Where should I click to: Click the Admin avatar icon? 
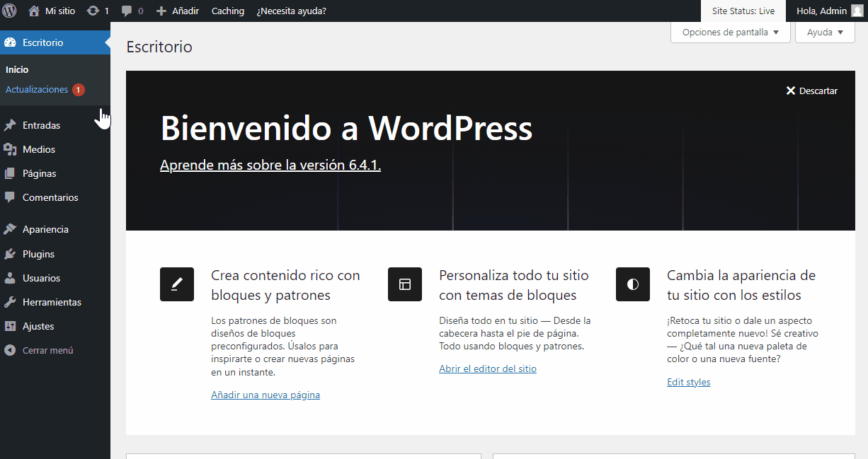click(x=857, y=11)
